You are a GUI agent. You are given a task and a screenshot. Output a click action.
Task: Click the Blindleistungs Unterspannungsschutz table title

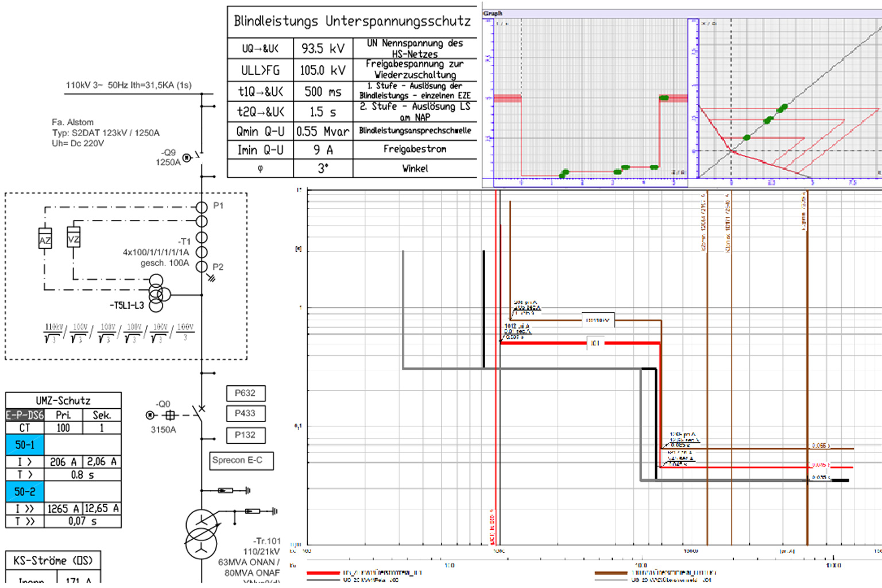352,22
